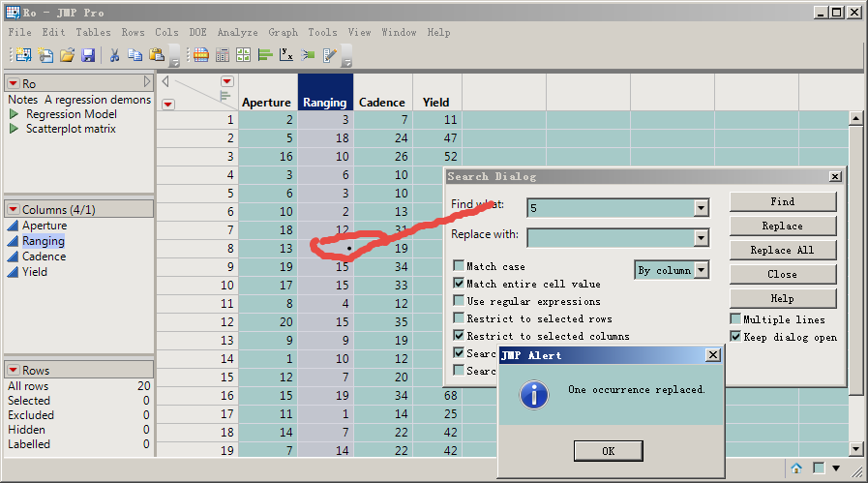Screen dimensions: 868x483
Task: Click the Paste clipboard icon
Action: 157,55
